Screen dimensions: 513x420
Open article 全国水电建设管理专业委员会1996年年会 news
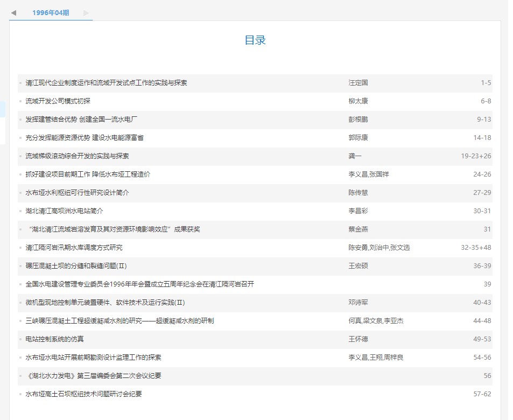click(140, 284)
